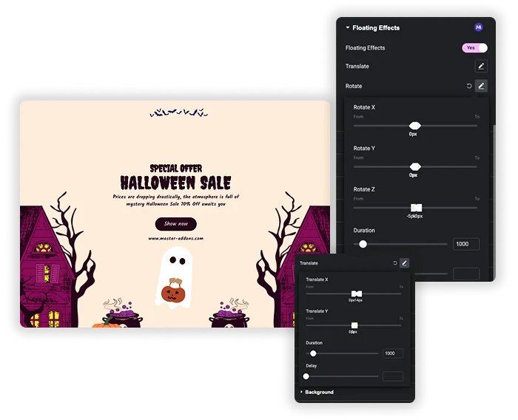
Task: Collapse the Floating Effects section header
Action: tap(373, 28)
